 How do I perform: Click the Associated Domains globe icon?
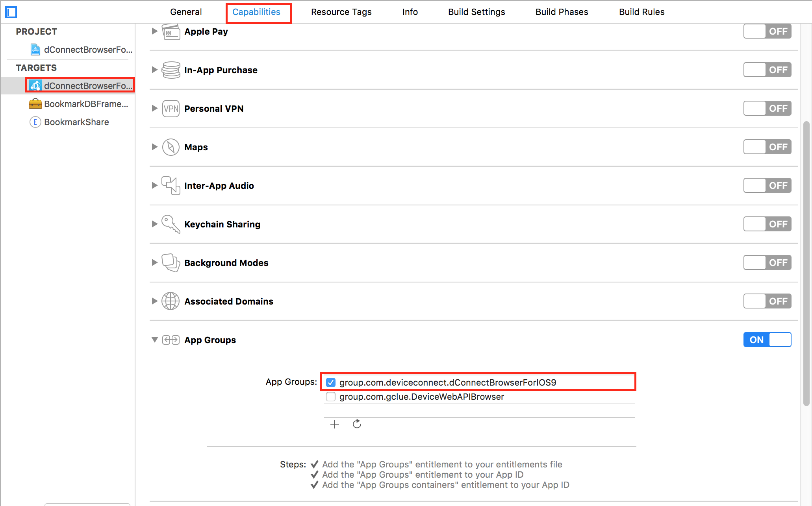(x=171, y=301)
